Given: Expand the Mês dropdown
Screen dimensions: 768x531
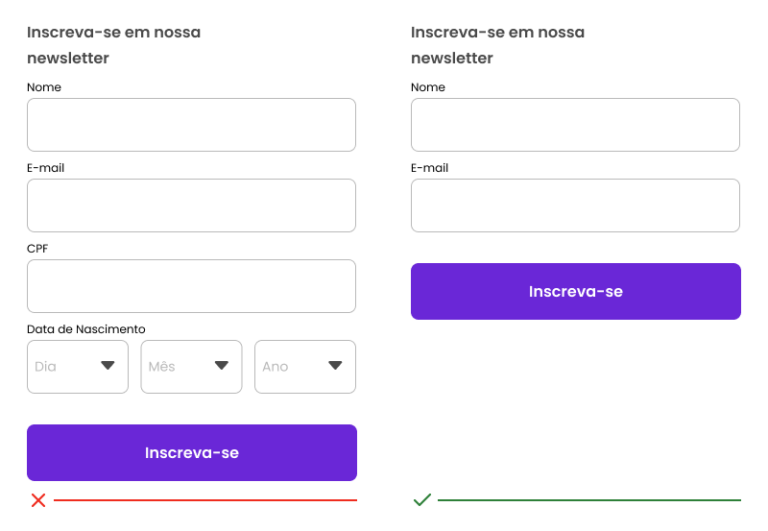Looking at the screenshot, I should (x=191, y=367).
